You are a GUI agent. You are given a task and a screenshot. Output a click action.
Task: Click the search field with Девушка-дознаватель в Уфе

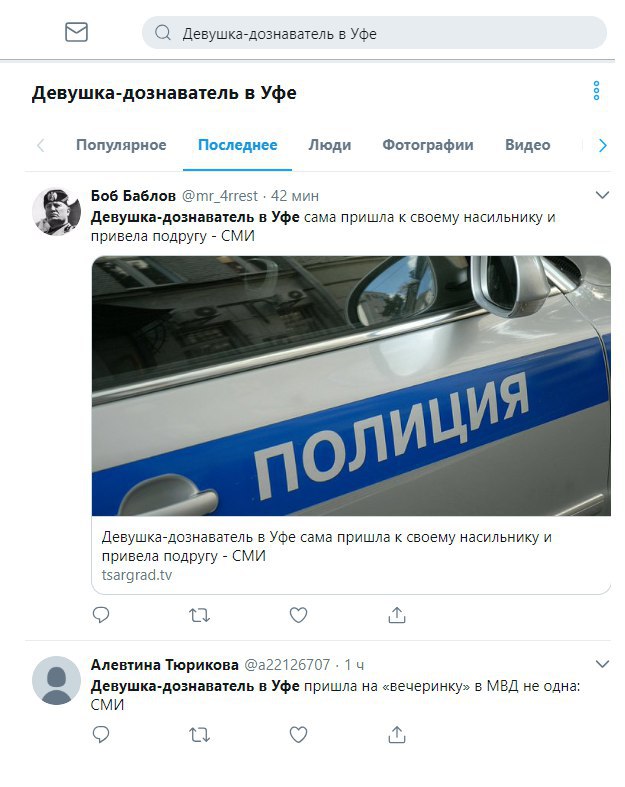click(374, 33)
